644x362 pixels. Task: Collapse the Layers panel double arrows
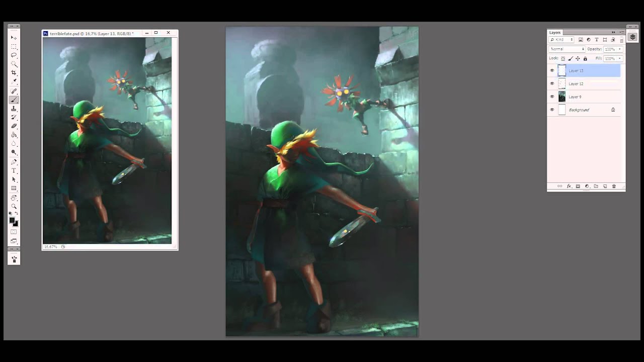(x=613, y=32)
